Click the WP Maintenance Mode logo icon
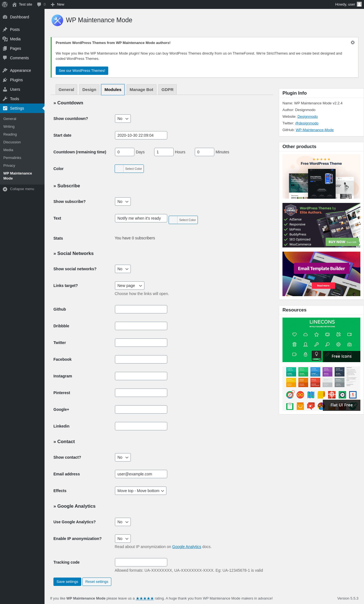The width and height of the screenshot is (364, 604). (x=57, y=20)
